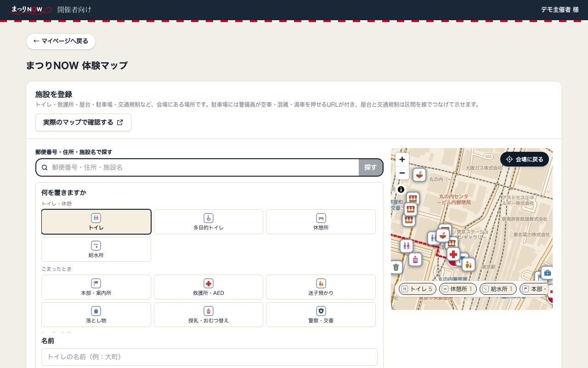Filter map by トイレ 5 chip

(417, 289)
